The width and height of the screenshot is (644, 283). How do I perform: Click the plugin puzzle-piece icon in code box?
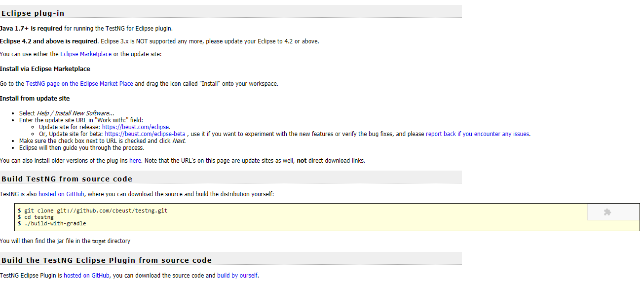[607, 212]
